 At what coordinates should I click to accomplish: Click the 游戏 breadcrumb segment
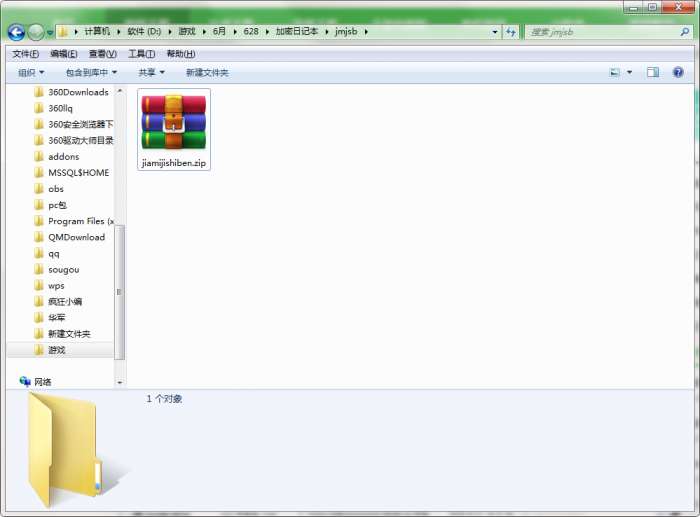click(187, 31)
